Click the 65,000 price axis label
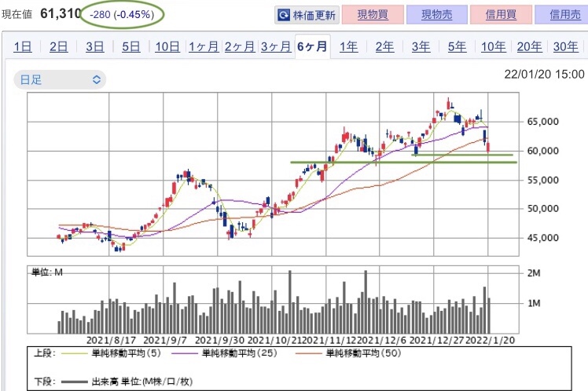The image size is (588, 391). click(542, 122)
